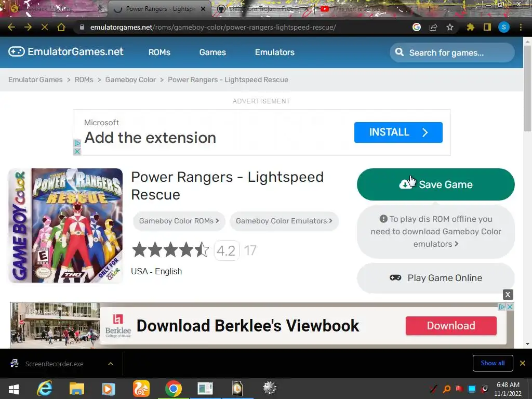The image size is (532, 399).
Task: Click the EmulatorGames.net logo
Action: 66,51
